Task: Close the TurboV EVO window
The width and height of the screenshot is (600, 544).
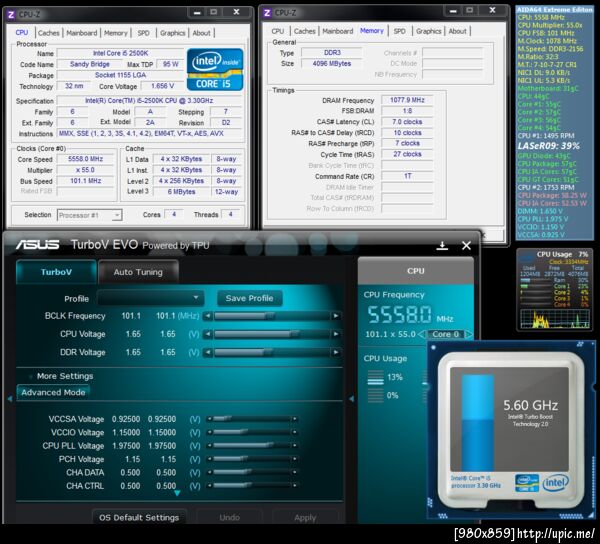Action: [466, 245]
